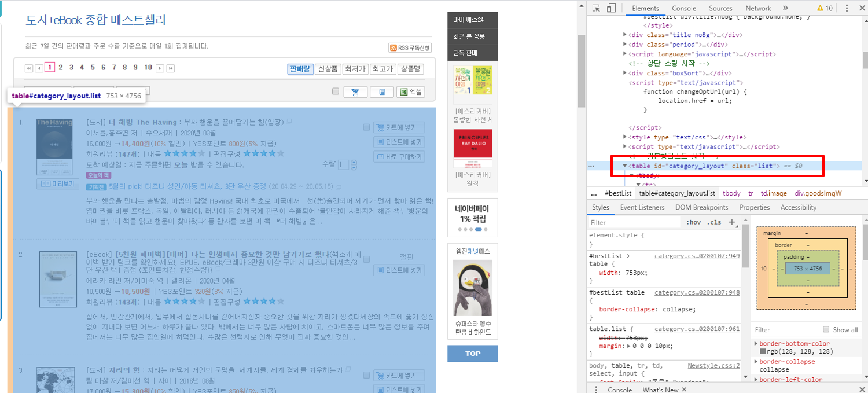868x393 pixels.
Task: Expand the div class title noBg node
Action: [x=625, y=35]
